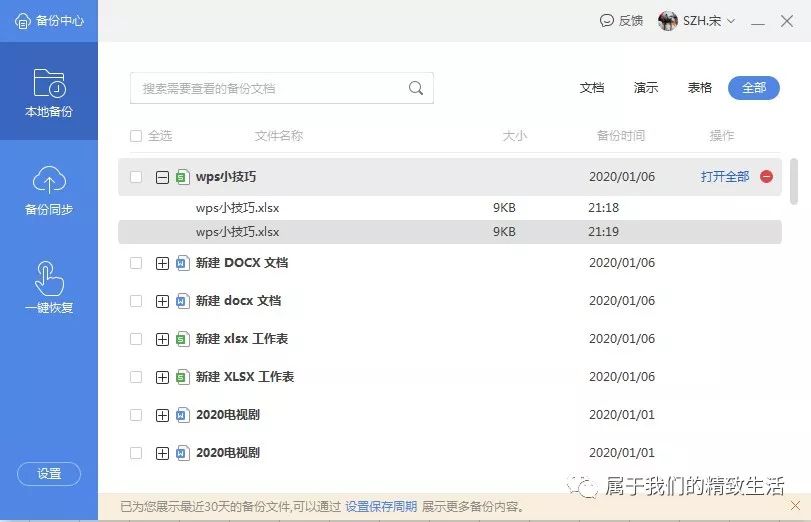Viewport: 811px width, 522px height.
Task: Click the document icon beside 新建 DOCX 文档
Action: pos(182,263)
